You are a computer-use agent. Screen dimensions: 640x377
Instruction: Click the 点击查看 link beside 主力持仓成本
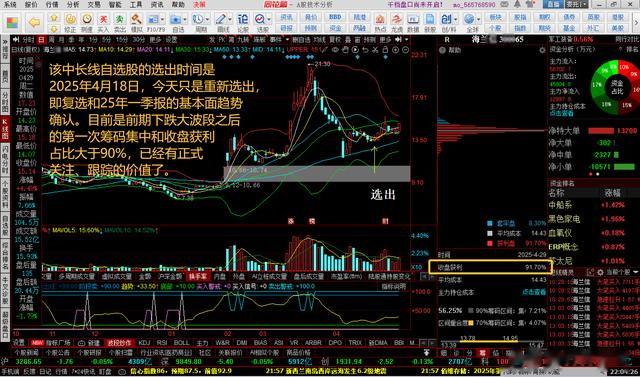(534, 292)
